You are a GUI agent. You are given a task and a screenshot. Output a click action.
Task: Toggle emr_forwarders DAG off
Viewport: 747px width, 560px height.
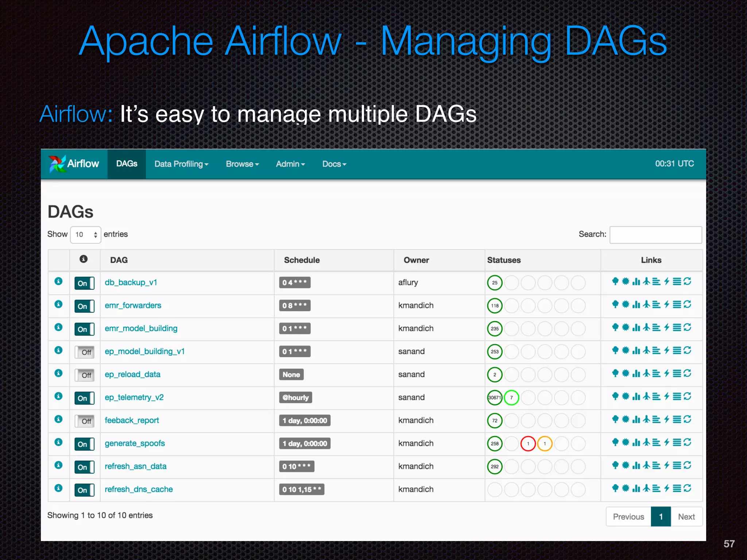[x=85, y=306]
